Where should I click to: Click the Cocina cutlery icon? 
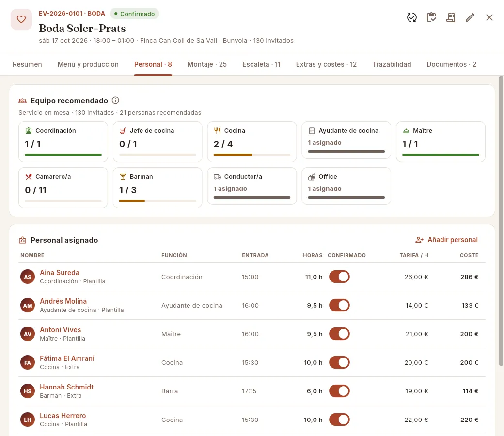coord(217,131)
